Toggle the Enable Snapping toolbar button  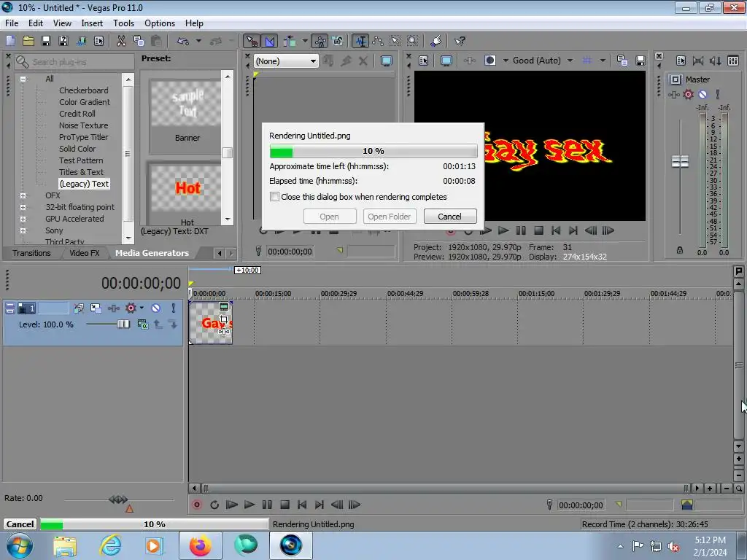tap(252, 42)
